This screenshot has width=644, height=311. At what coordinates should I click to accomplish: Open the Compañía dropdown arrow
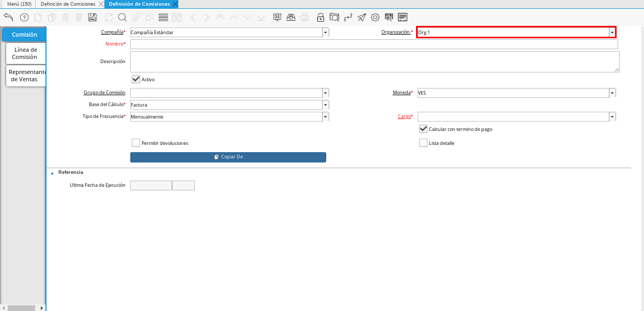(326, 32)
